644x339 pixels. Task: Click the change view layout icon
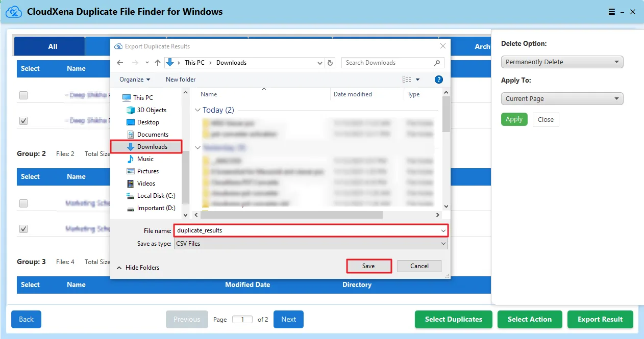[407, 80]
